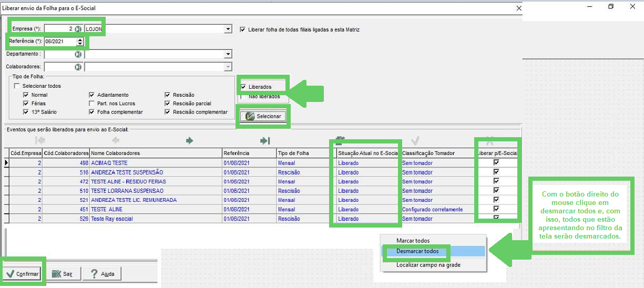Choose Marcar todos in context menu
644x288 pixels.
pyautogui.click(x=413, y=241)
